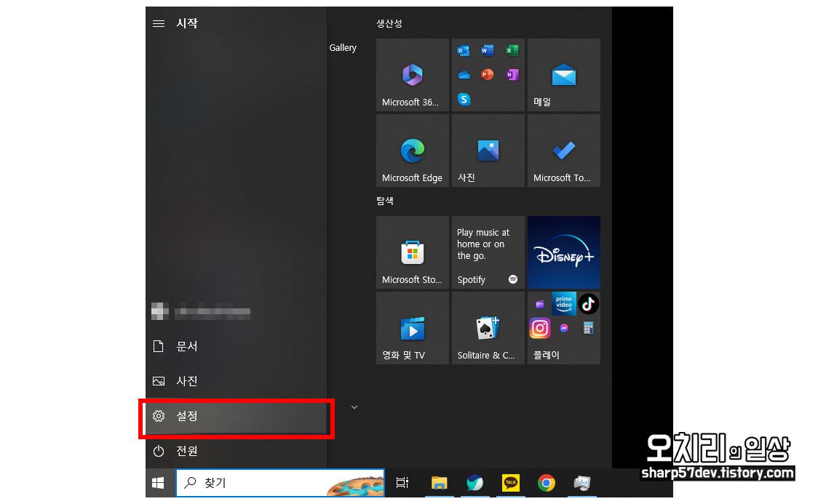The width and height of the screenshot is (818, 504).
Task: Click the Gallery entry in the app list
Action: (x=343, y=47)
